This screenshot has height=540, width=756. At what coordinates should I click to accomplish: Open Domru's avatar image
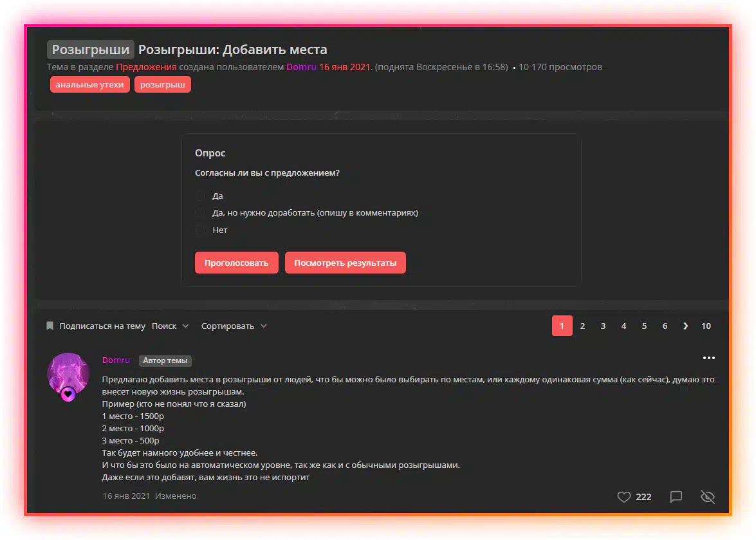(66, 371)
